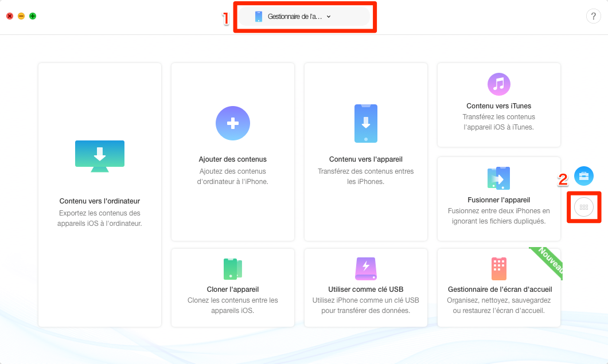Click text 'Clonez les contenus entre les appareils iOS.'
This screenshot has width=608, height=364.
(x=233, y=306)
